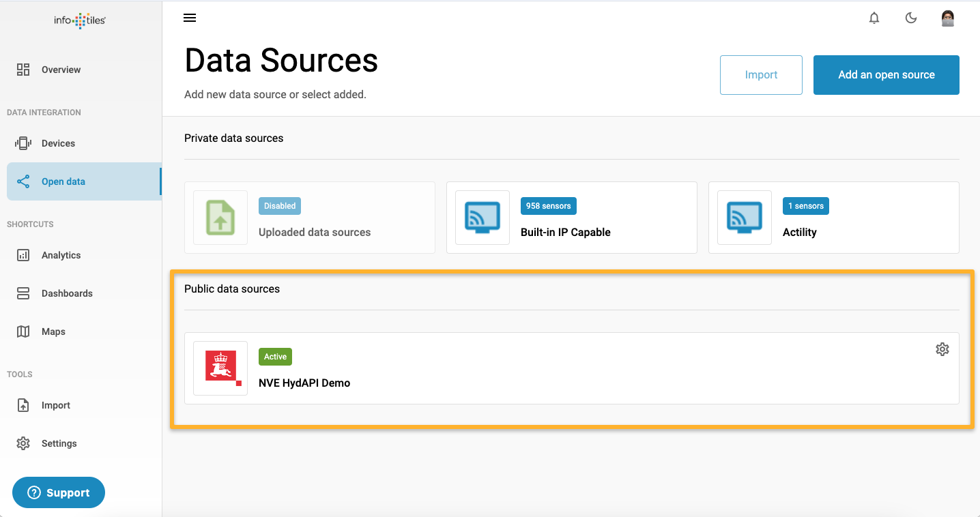
Task: Open the user profile avatar
Action: pos(947,18)
